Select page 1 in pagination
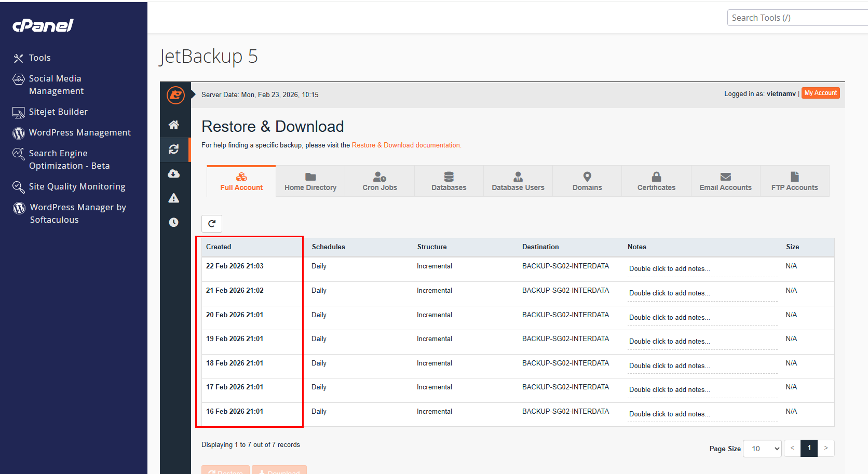 click(809, 448)
